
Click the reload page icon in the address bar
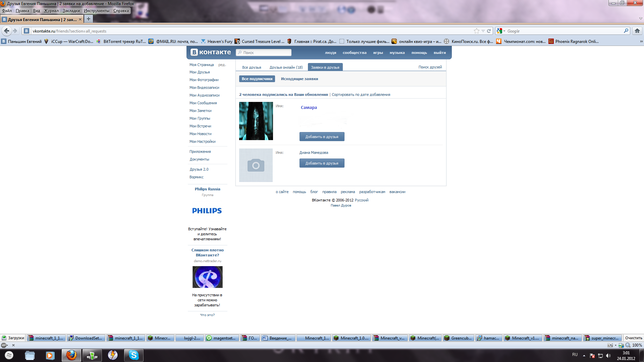[489, 31]
